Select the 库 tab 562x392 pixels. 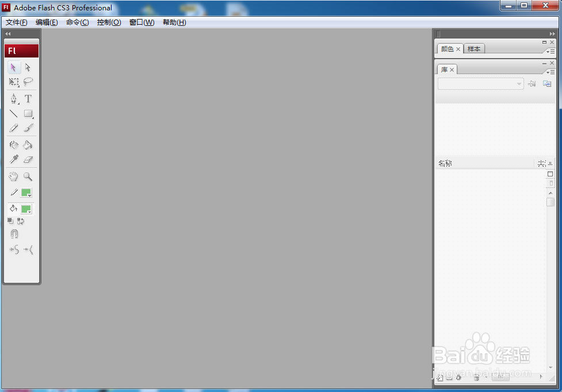coord(444,70)
